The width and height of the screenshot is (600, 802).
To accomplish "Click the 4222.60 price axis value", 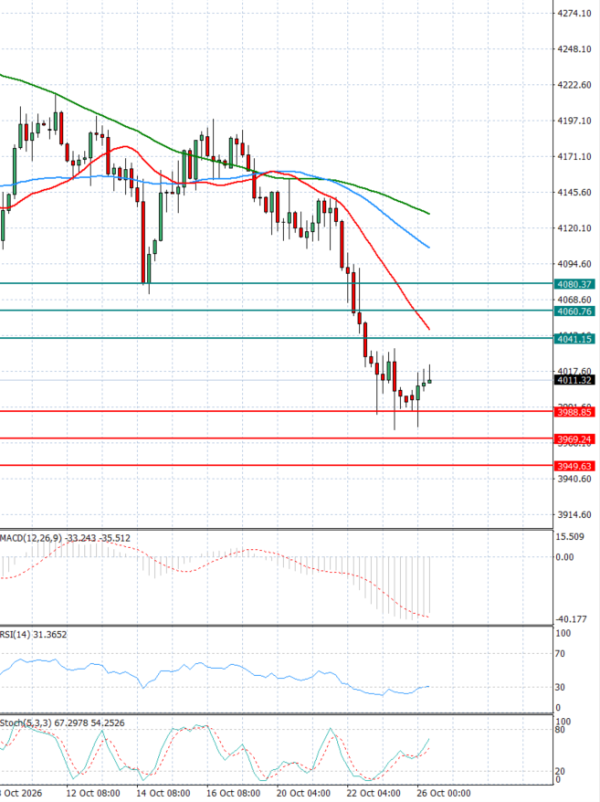I will pyautogui.click(x=574, y=85).
